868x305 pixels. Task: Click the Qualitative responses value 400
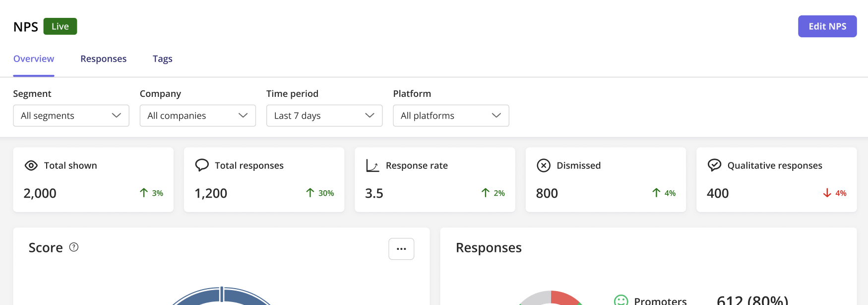(718, 193)
